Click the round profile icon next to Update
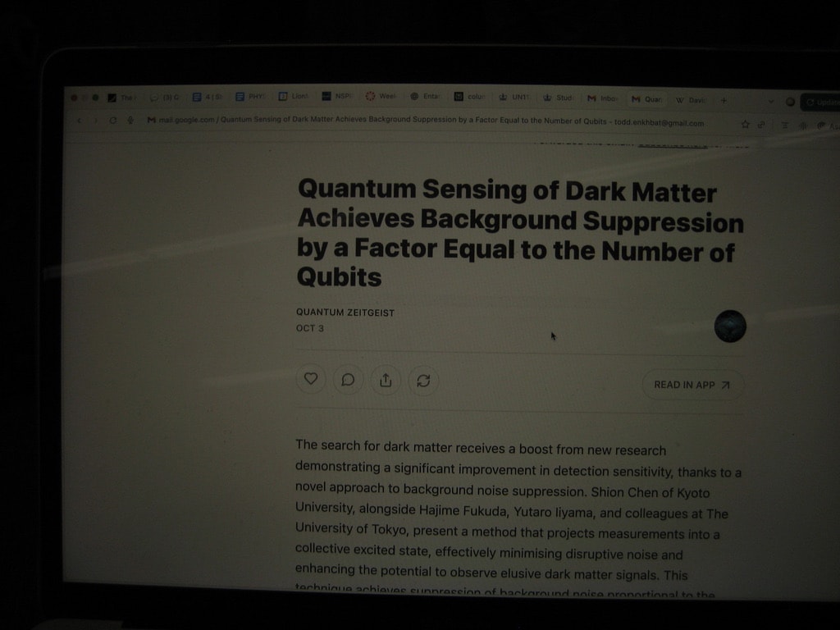This screenshot has width=840, height=630. [x=790, y=101]
